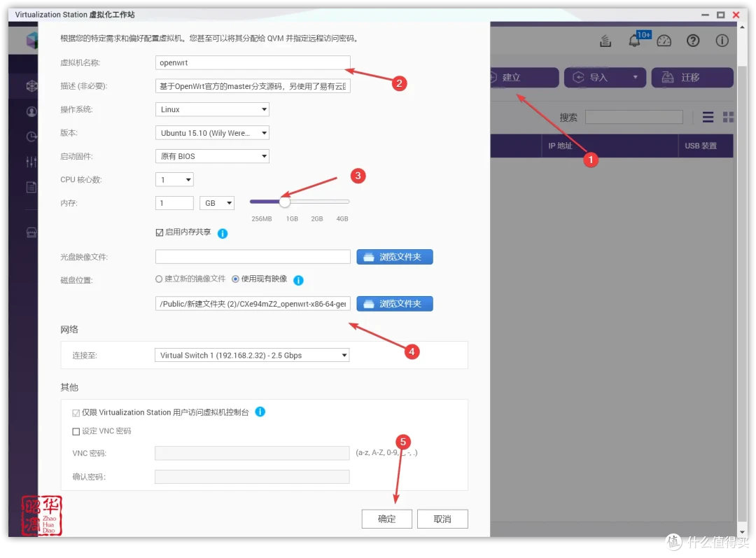Open the logs document icon in sidebar
The height and width of the screenshot is (558, 756).
pos(31,187)
